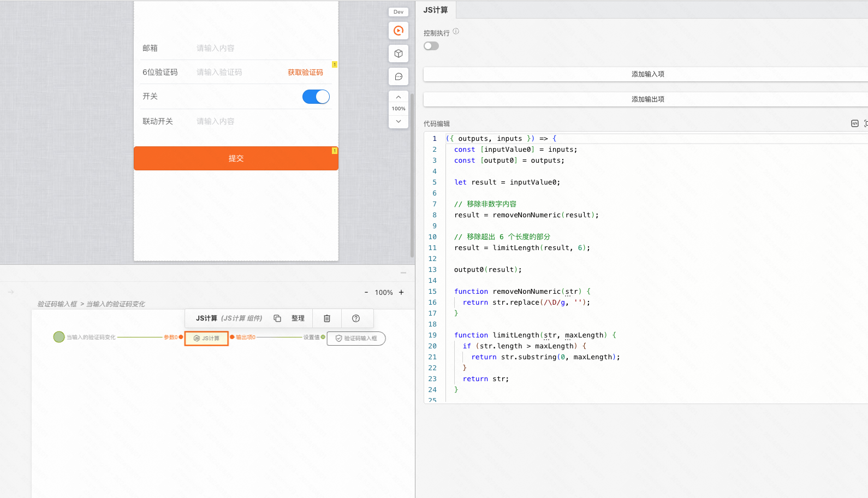Viewport: 868px width, 498px height.
Task: Click the preview canvas vertical scrollbar
Action: pyautogui.click(x=412, y=175)
